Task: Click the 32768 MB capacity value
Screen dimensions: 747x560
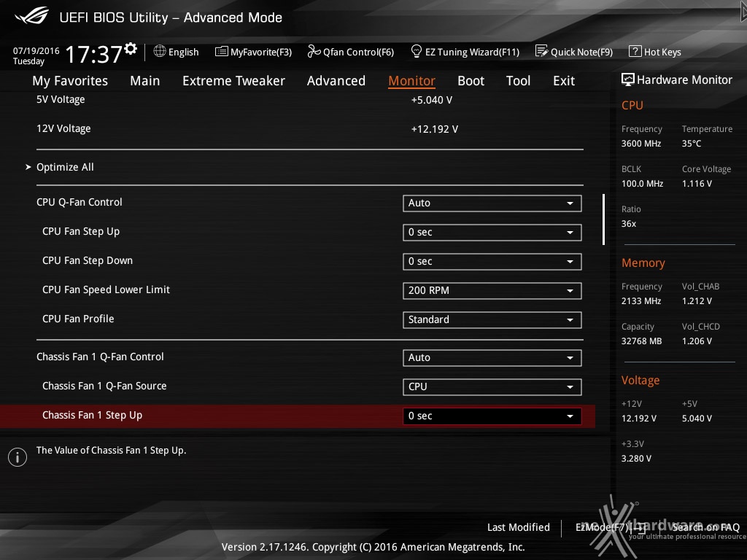Action: point(641,341)
